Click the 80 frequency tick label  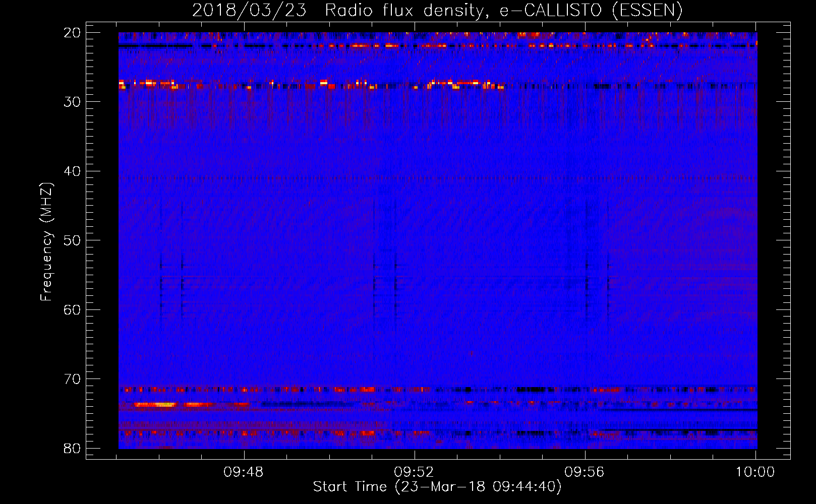pyautogui.click(x=72, y=448)
